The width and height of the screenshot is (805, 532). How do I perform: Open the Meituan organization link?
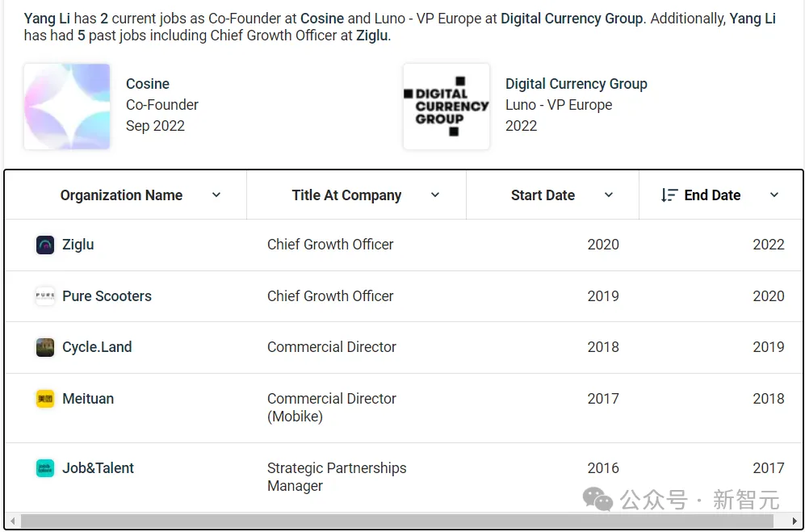(x=88, y=399)
